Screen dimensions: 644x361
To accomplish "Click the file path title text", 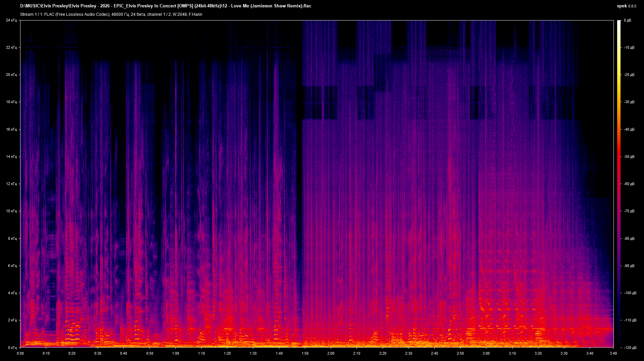I will point(166,6).
